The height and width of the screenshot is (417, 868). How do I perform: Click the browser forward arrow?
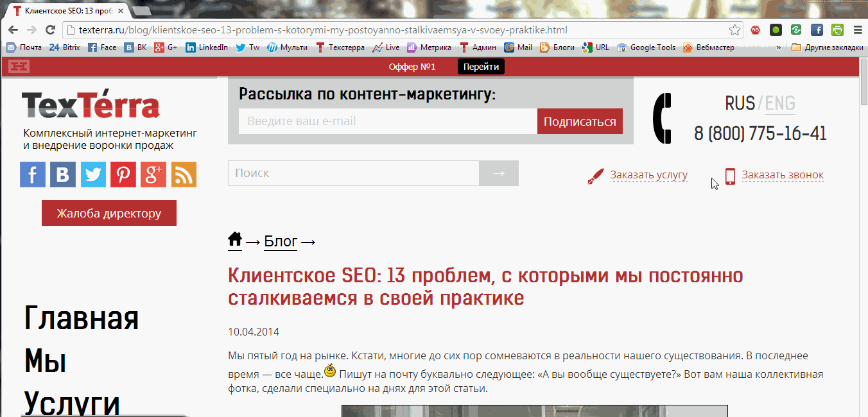click(31, 30)
